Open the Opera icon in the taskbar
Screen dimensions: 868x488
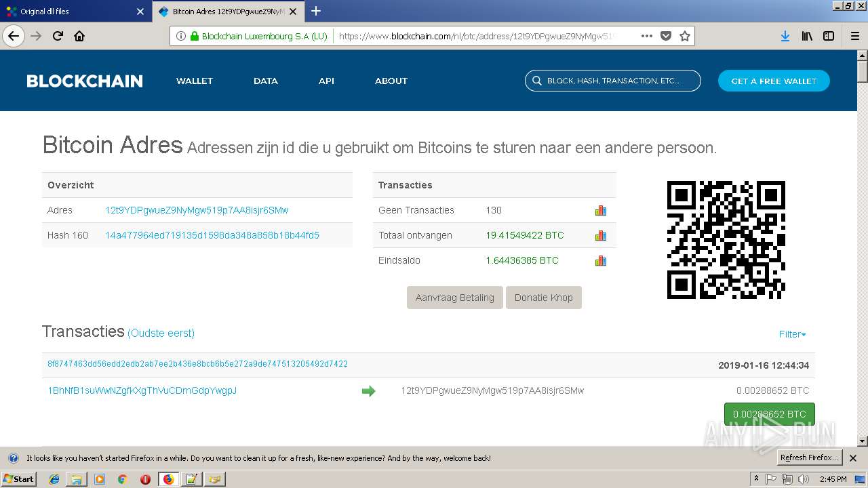tap(145, 479)
